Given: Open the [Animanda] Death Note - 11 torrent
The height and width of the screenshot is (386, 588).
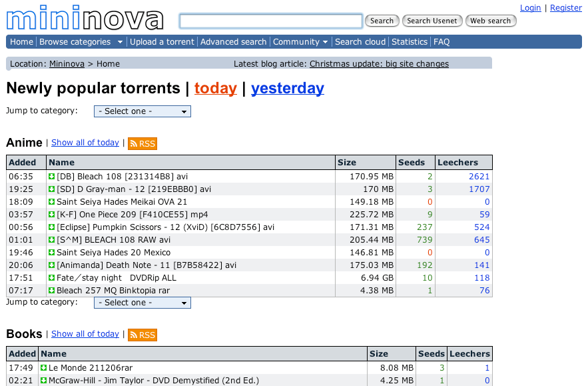Looking at the screenshot, I should point(147,265).
